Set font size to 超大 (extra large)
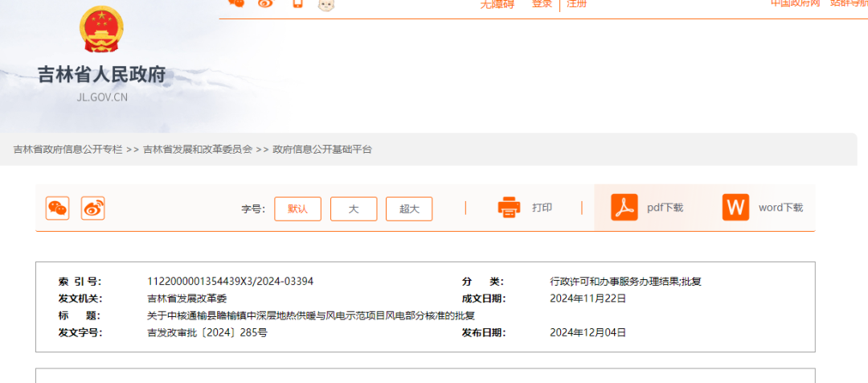This screenshot has width=868, height=383. (x=408, y=208)
